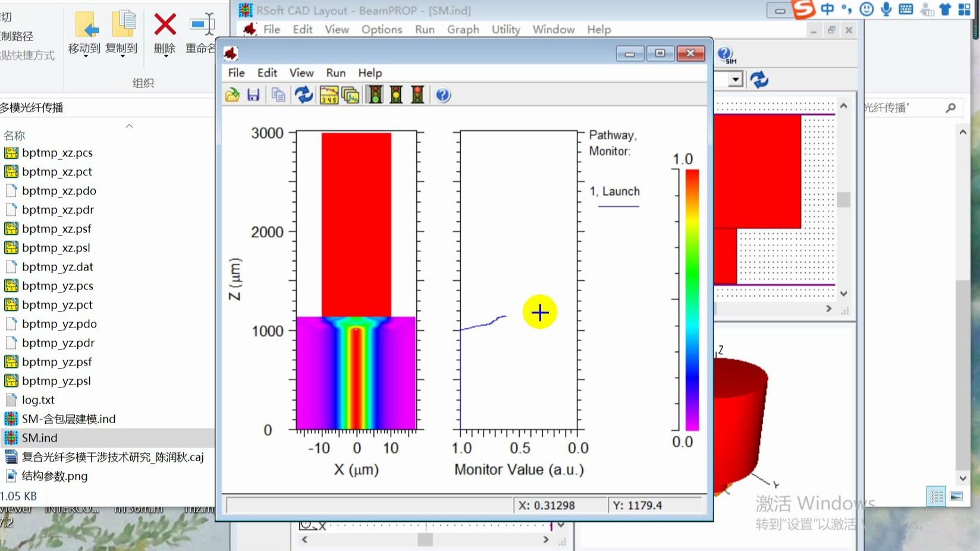This screenshot has height=551, width=980.
Task: Copy the plot with the copy icon
Action: (278, 95)
